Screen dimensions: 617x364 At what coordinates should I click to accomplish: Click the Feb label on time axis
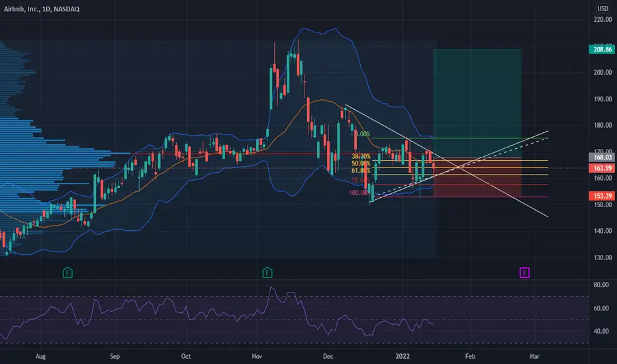[470, 357]
